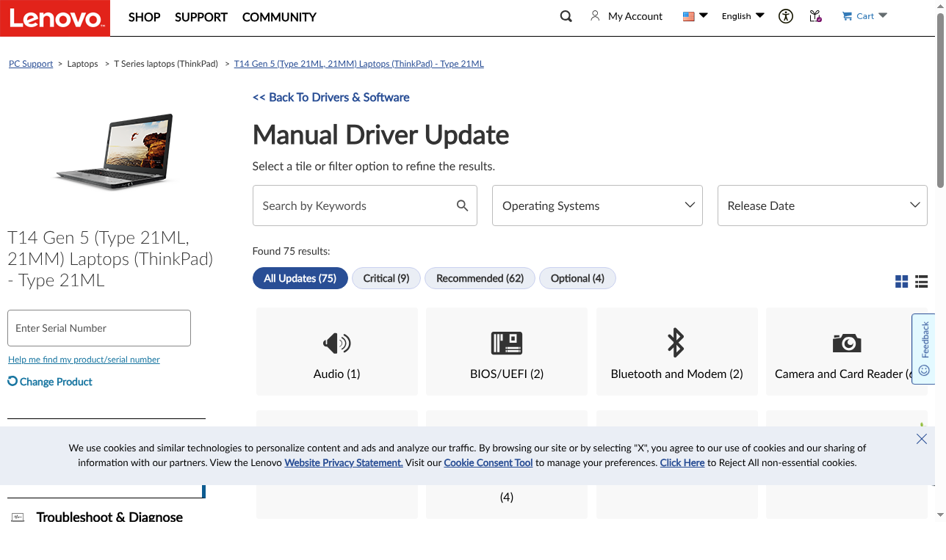
Task: Open the Website Privacy Statement link
Action: [344, 462]
